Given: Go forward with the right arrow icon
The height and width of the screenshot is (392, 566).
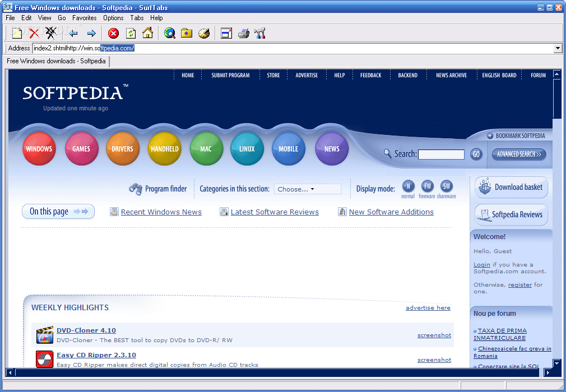Looking at the screenshot, I should click(x=91, y=34).
